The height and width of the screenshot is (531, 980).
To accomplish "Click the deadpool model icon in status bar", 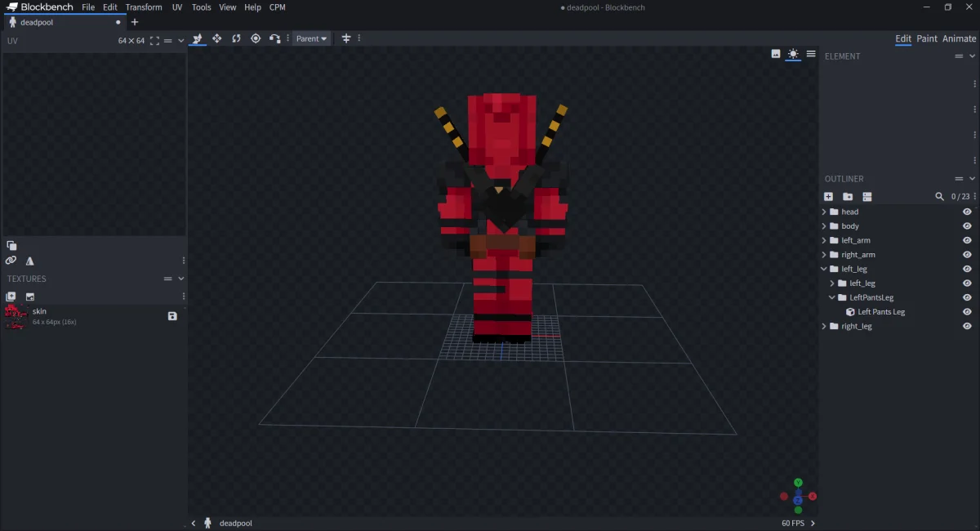I will 208,523.
